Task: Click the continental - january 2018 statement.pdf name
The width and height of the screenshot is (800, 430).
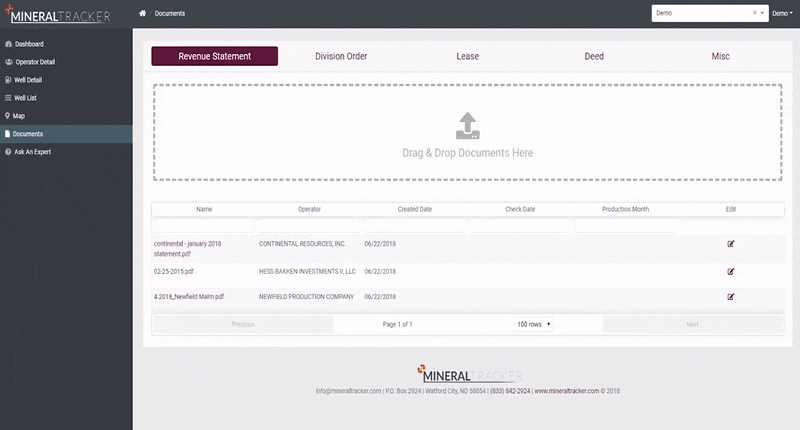Action: click(x=188, y=249)
